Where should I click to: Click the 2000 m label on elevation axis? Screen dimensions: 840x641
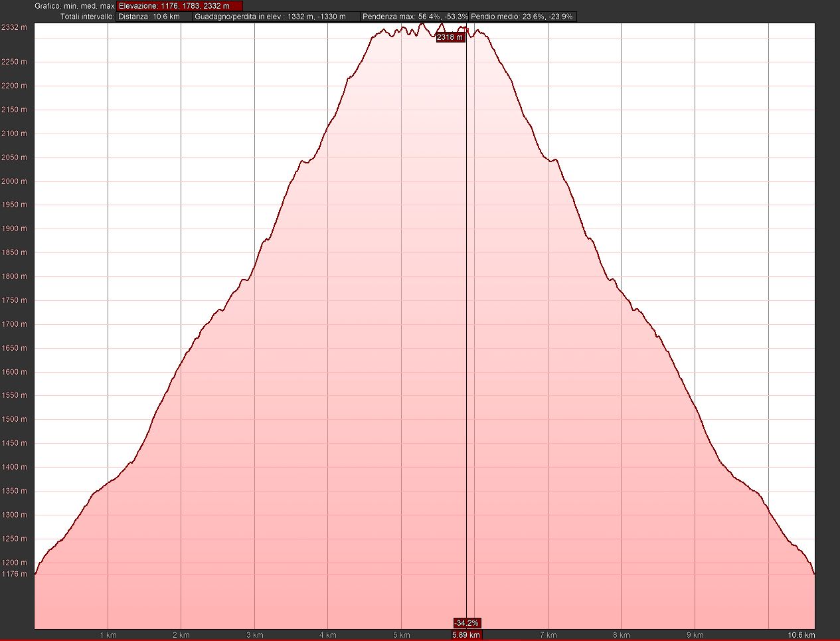[x=14, y=181]
